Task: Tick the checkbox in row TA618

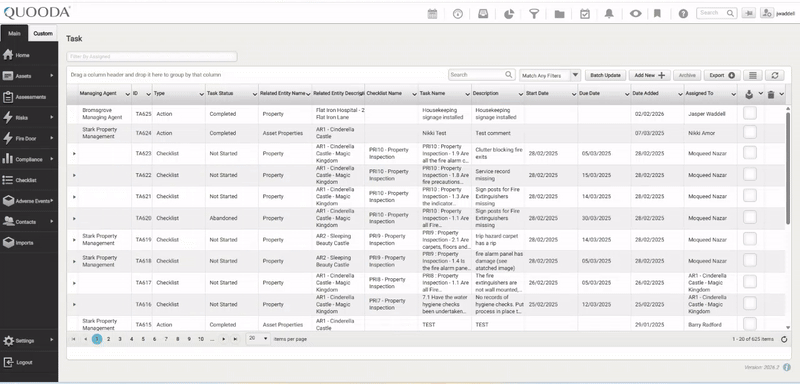Action: tap(749, 261)
